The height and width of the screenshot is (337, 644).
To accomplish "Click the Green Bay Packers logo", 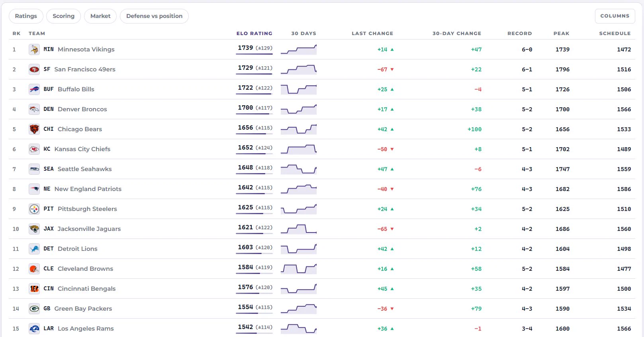I will pyautogui.click(x=34, y=309).
